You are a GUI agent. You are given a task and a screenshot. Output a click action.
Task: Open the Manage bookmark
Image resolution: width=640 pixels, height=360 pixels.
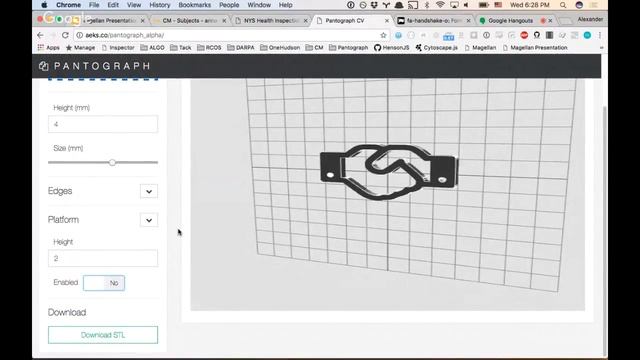[80, 48]
